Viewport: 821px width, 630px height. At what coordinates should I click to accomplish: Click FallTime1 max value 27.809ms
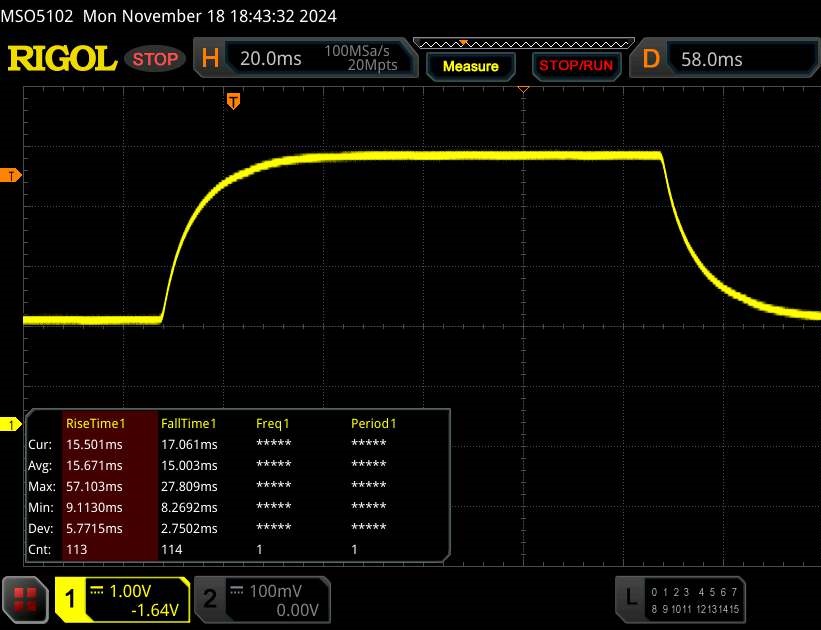189,487
